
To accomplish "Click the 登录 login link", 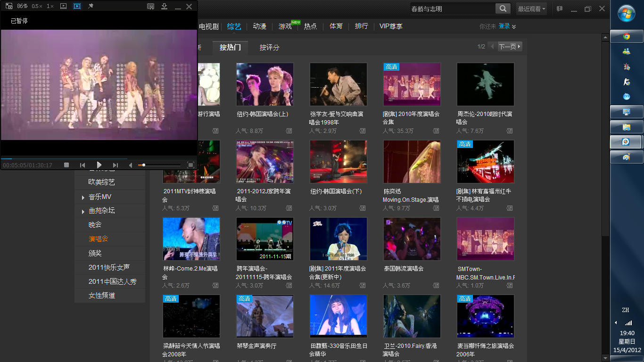I will (504, 26).
